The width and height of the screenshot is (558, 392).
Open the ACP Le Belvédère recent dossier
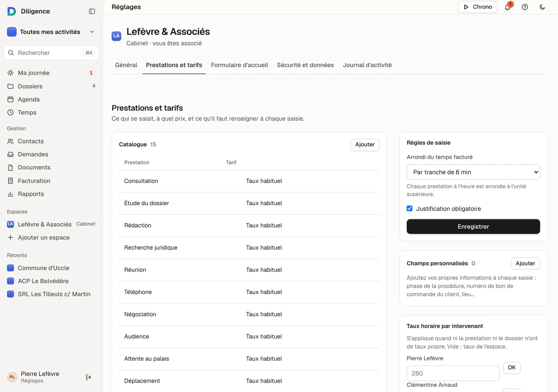[x=51, y=281]
